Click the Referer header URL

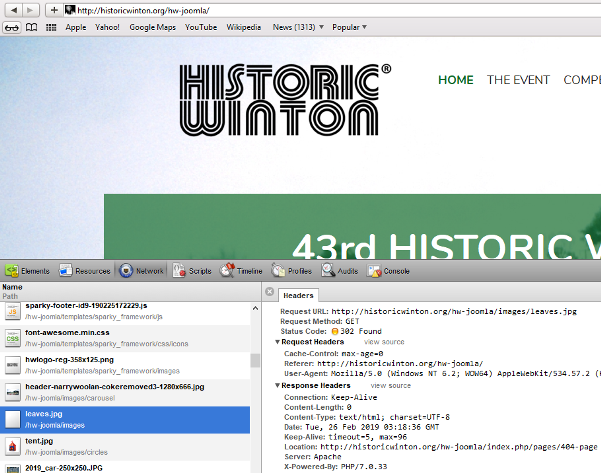tap(400, 363)
